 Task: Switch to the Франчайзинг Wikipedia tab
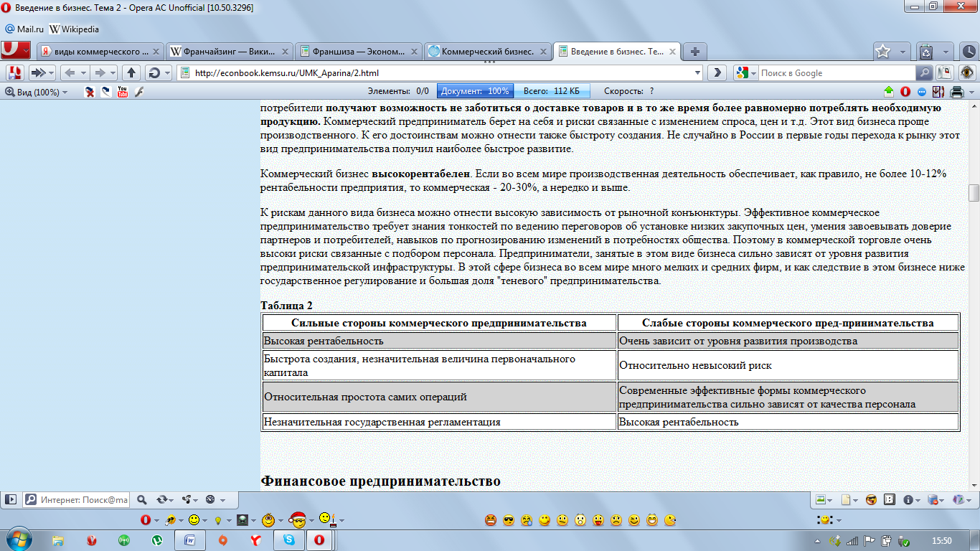(229, 52)
